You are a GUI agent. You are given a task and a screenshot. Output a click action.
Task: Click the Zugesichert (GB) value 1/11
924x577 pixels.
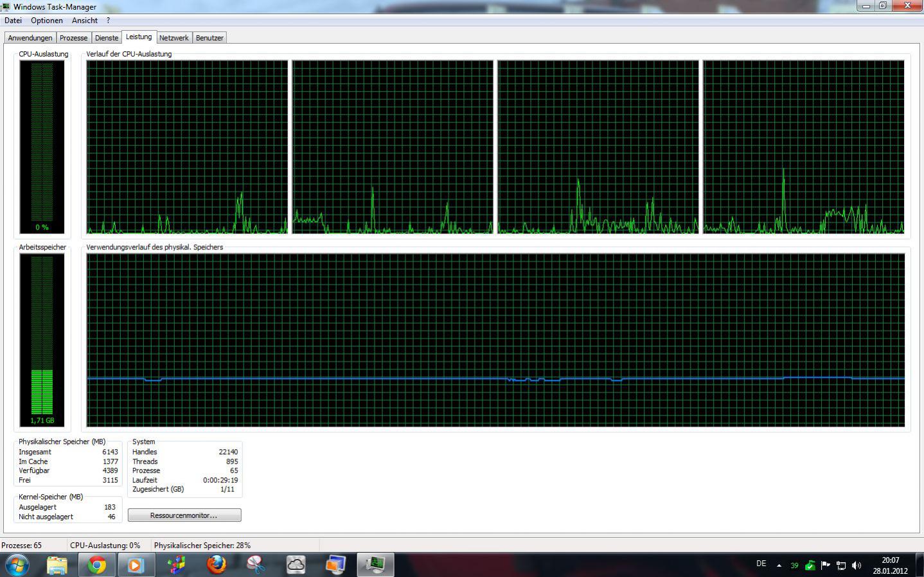(x=227, y=489)
